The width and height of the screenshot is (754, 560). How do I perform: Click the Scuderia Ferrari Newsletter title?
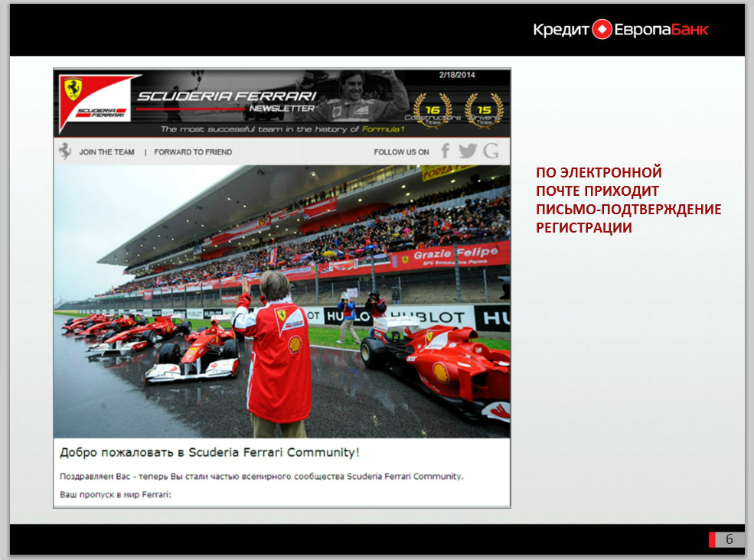click(227, 102)
